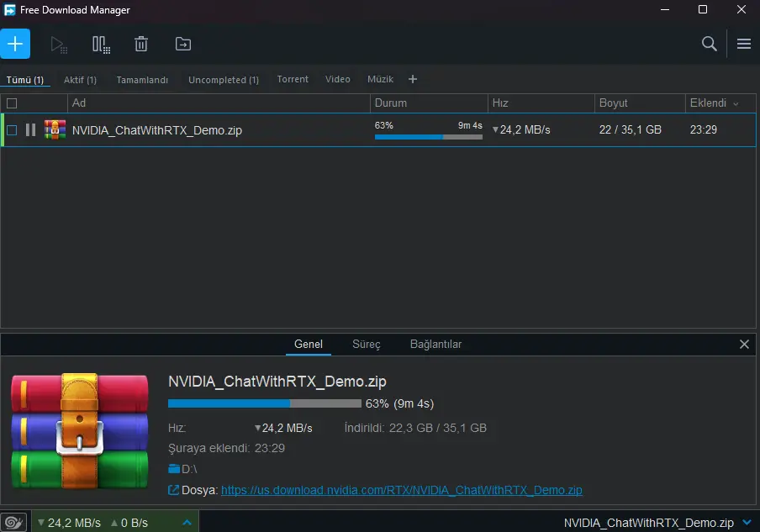Screen dimensions: 760x532
Task: Select the Müzik tab
Action: 380,80
